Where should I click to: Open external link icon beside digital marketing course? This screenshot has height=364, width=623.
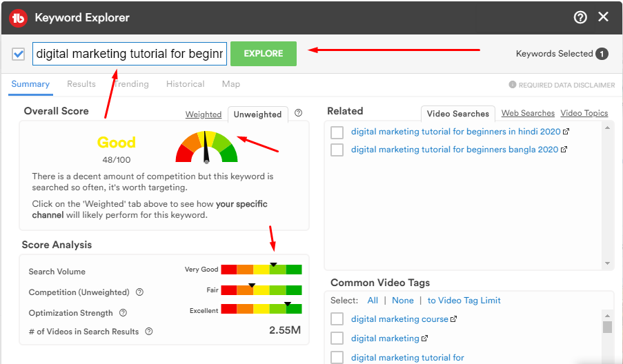(453, 319)
